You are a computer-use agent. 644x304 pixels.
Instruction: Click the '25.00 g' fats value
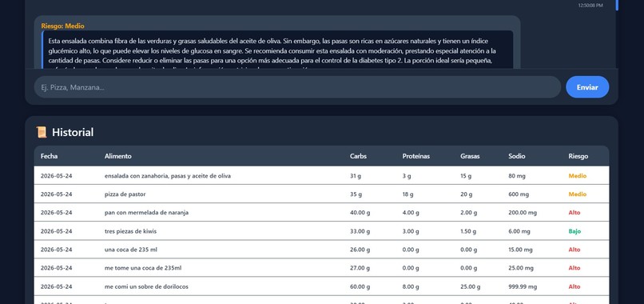click(x=471, y=287)
